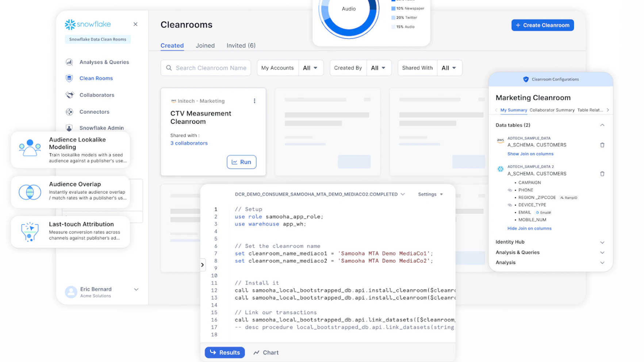Expand the Eric Bernard account menu
The image size is (644, 362).
coord(136,289)
